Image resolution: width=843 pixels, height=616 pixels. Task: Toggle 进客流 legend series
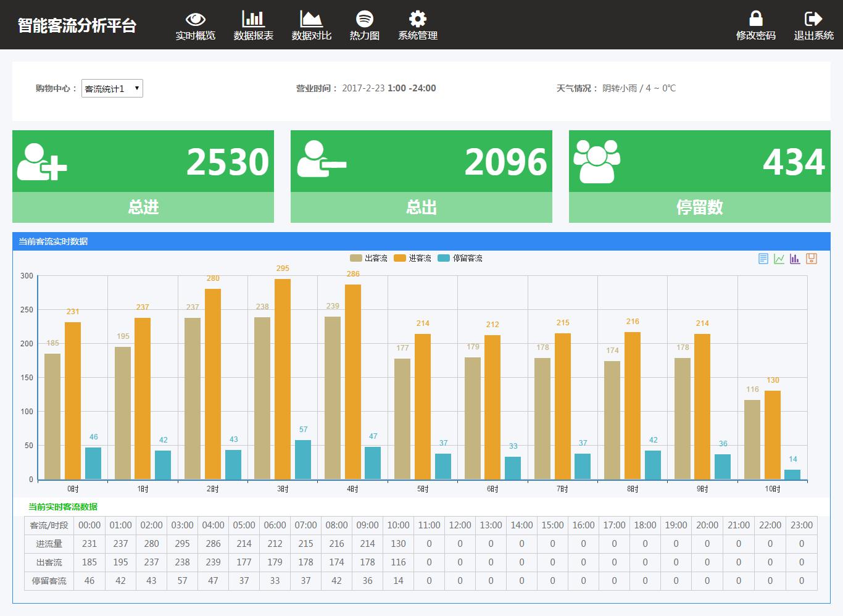coord(413,258)
